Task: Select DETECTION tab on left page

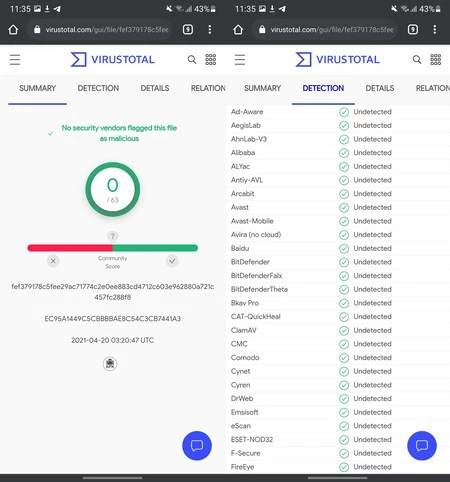Action: (98, 88)
